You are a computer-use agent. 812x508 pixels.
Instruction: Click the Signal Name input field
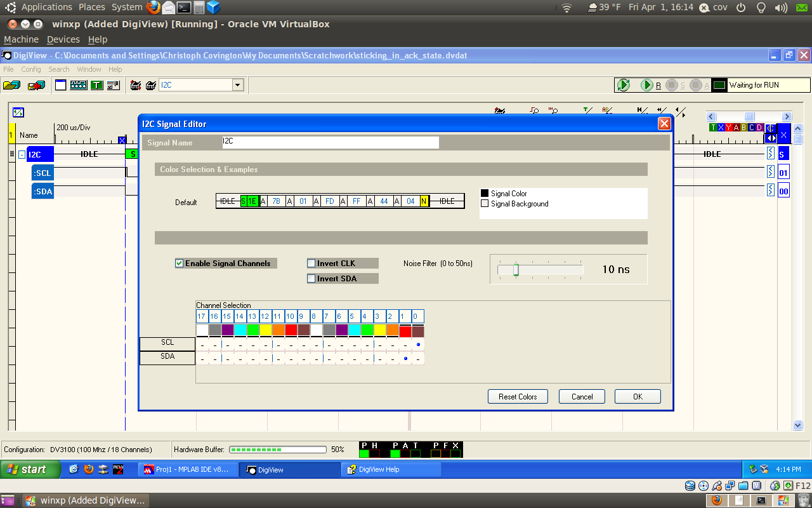pyautogui.click(x=330, y=142)
